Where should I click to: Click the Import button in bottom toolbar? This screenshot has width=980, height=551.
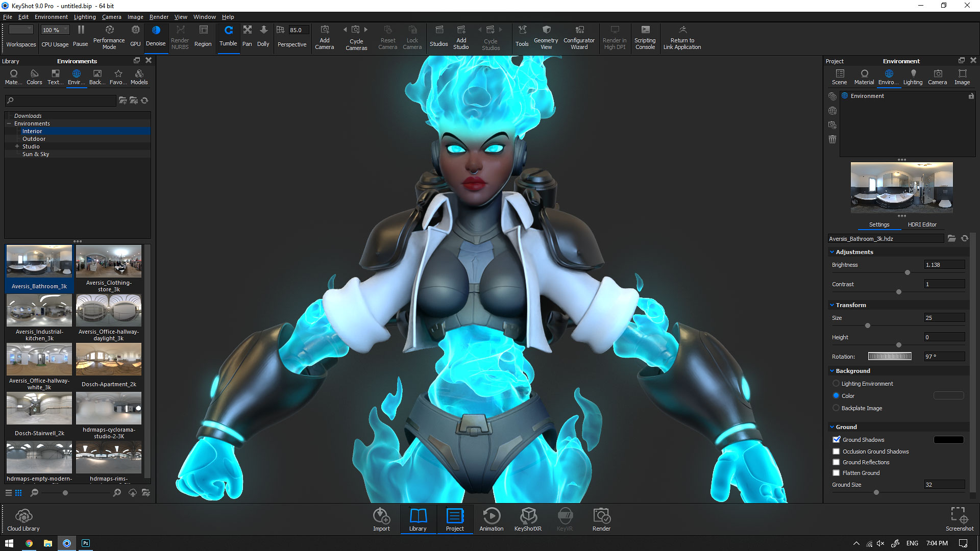(x=381, y=519)
